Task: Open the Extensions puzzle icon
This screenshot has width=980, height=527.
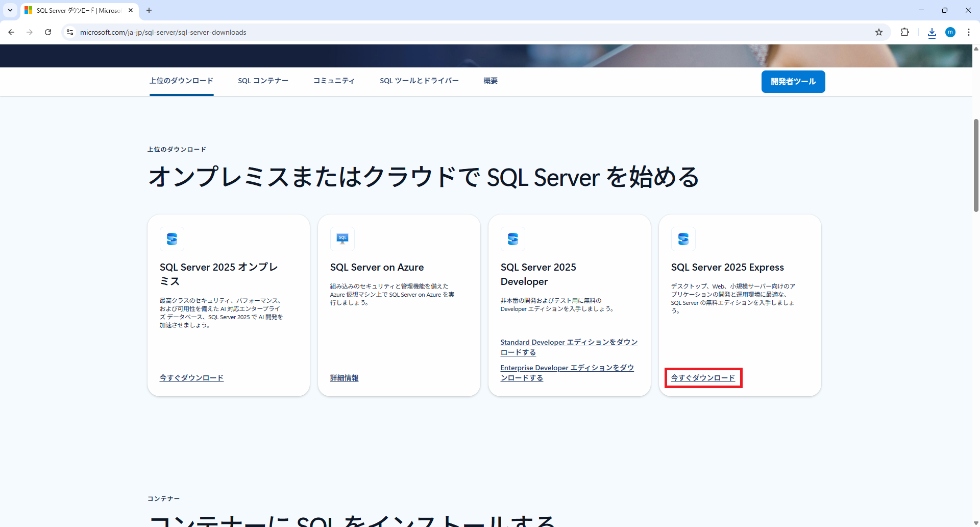Action: coord(904,32)
